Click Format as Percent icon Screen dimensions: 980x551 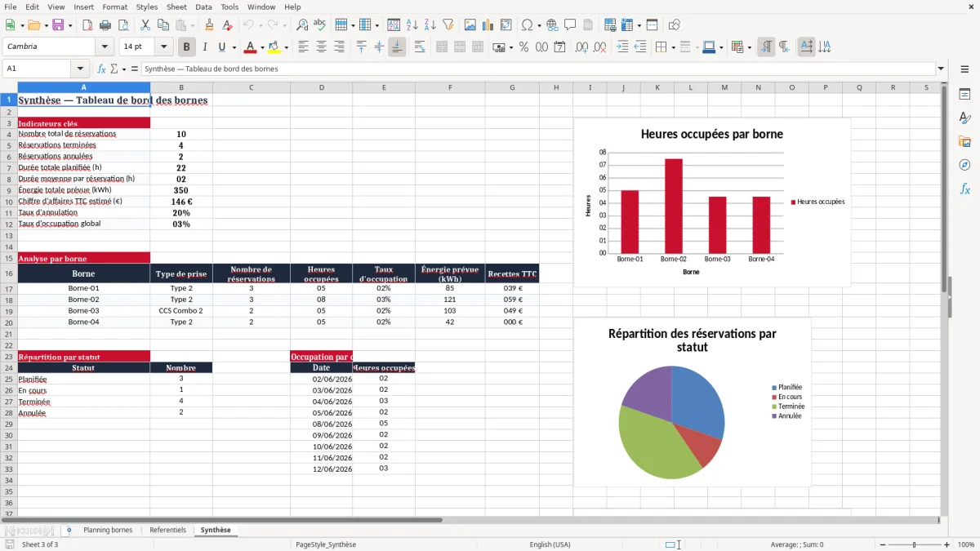click(523, 47)
